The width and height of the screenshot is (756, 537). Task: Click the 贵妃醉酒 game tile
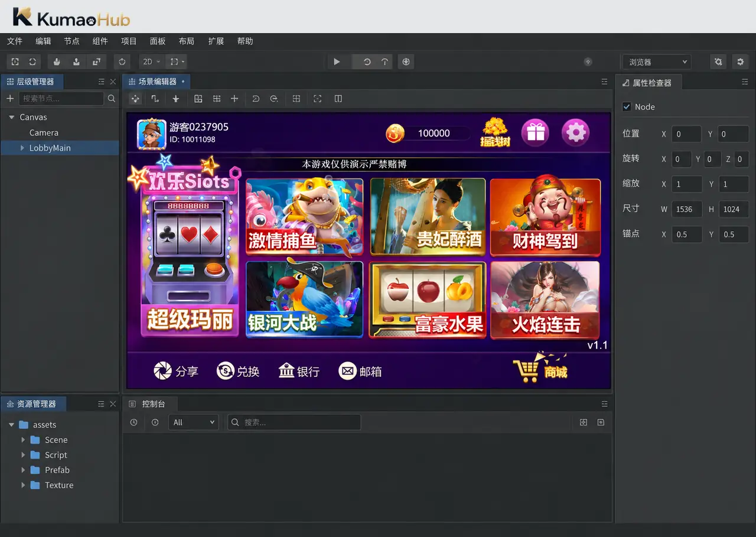(x=428, y=216)
